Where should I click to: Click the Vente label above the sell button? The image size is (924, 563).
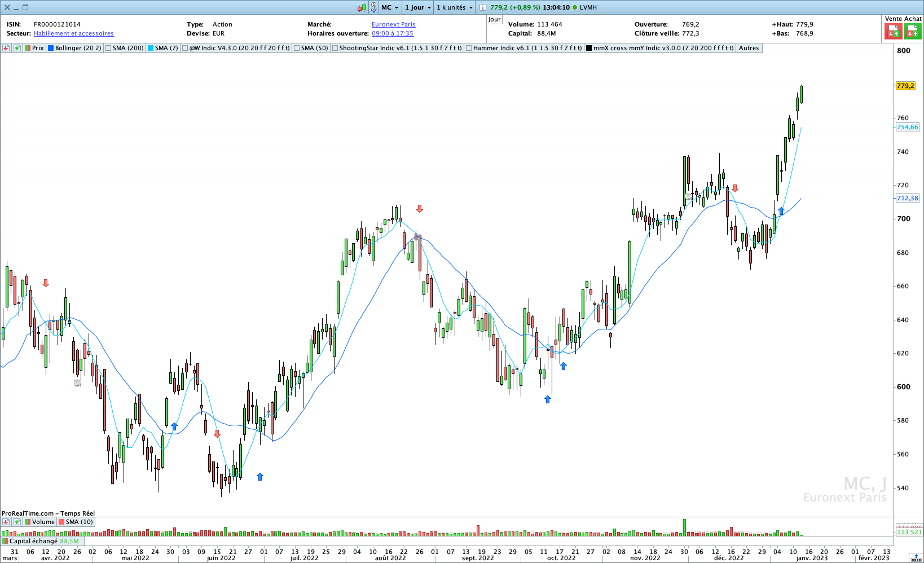(x=894, y=19)
